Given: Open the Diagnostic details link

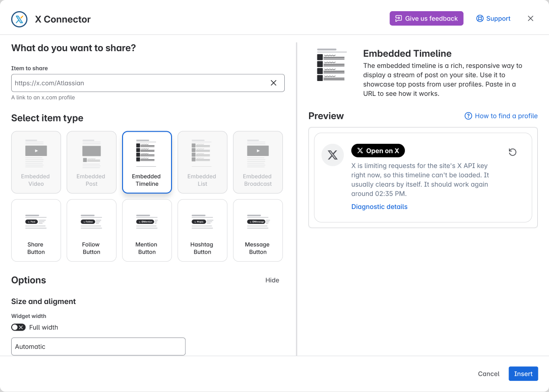Looking at the screenshot, I should (x=379, y=207).
